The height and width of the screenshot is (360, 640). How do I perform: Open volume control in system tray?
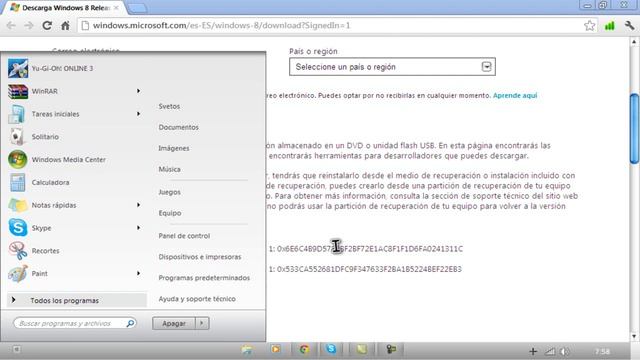[565, 351]
